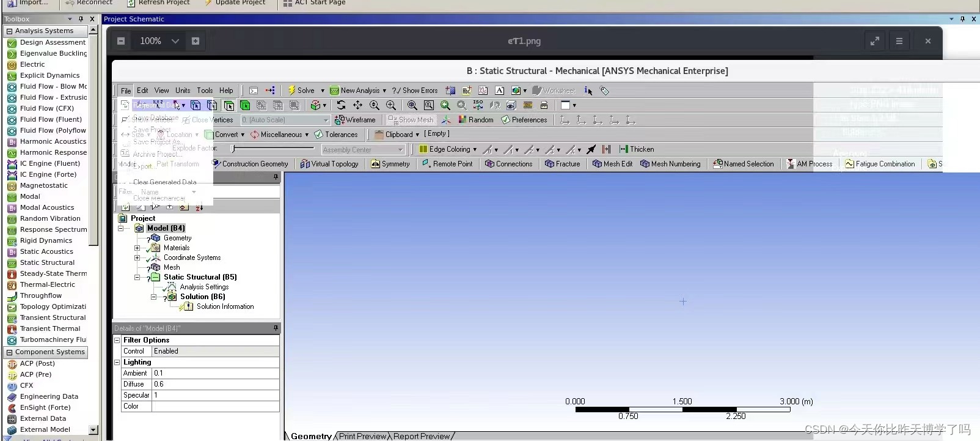Image resolution: width=980 pixels, height=441 pixels.
Task: Collapse the Static Structural (B5) node
Action: [x=137, y=277]
